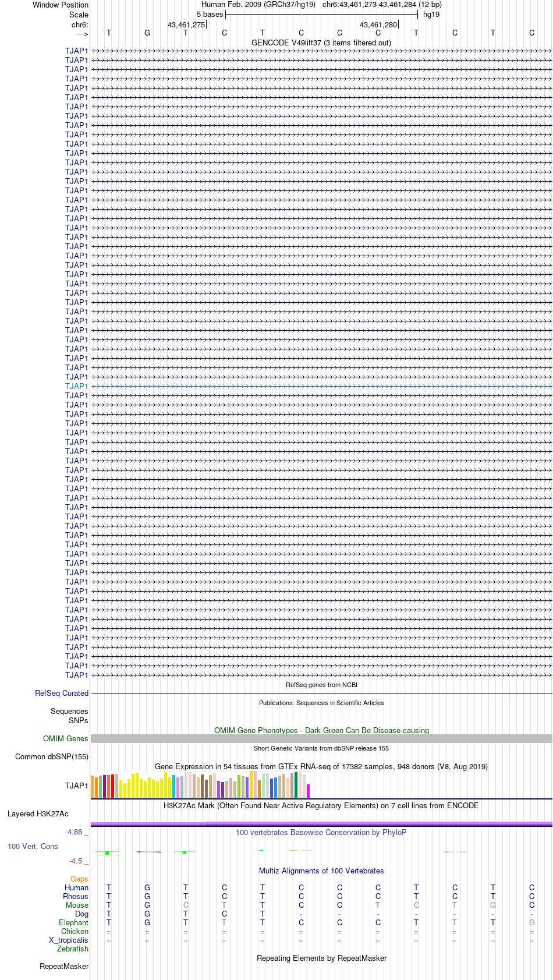Click the Layered H3K27Ac label
The image size is (553, 980).
(38, 813)
